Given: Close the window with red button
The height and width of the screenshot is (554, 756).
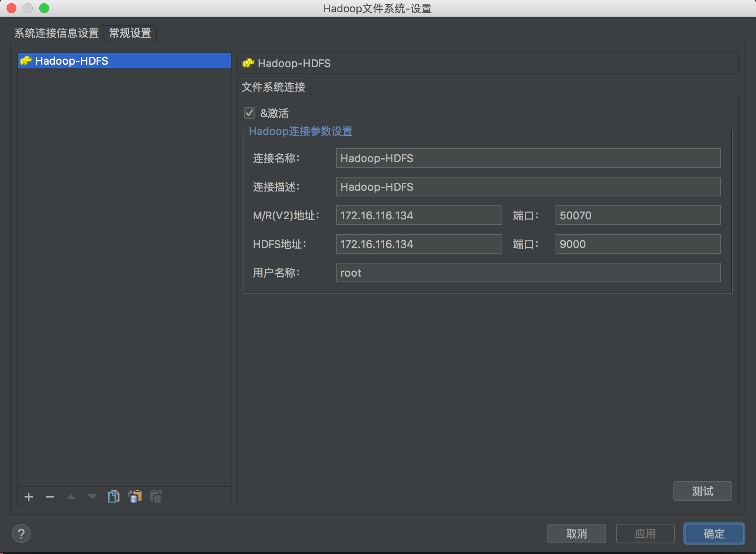Looking at the screenshot, I should 12,8.
